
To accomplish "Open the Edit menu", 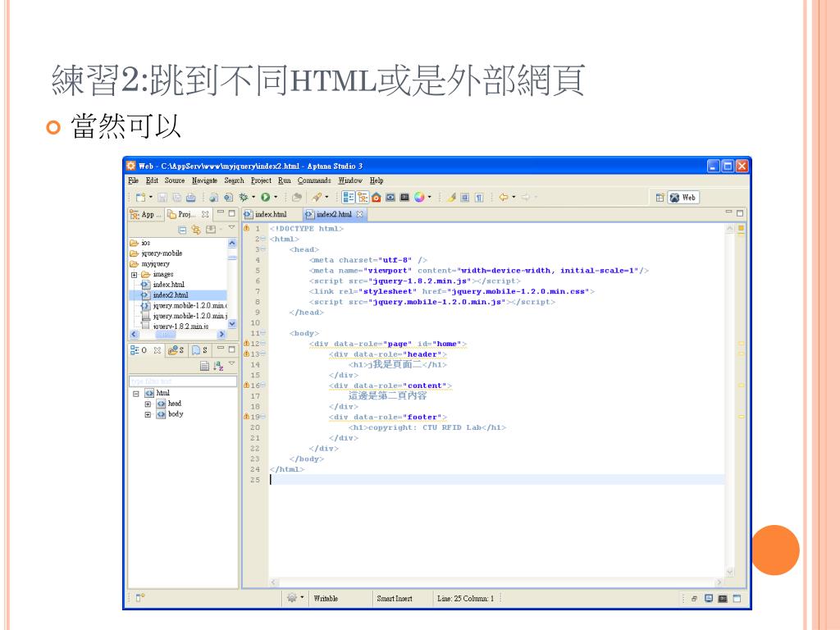I will (x=152, y=180).
